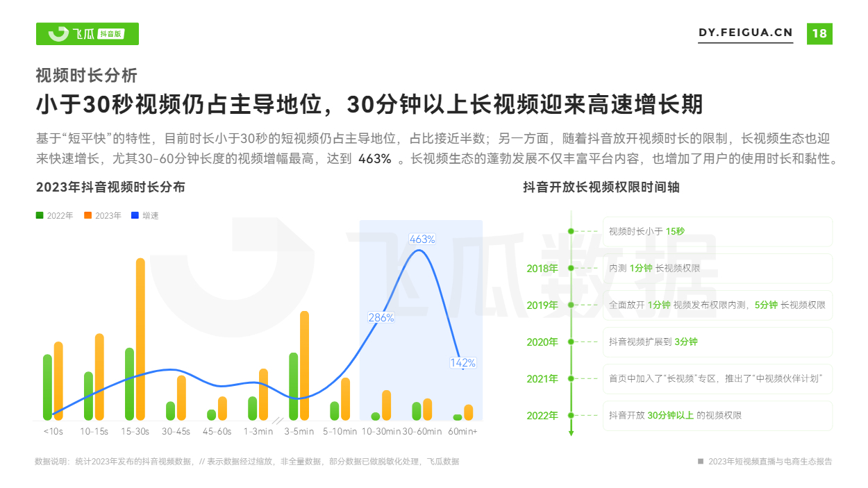Select the 10-15s axis label
868x488 pixels.
click(x=94, y=431)
